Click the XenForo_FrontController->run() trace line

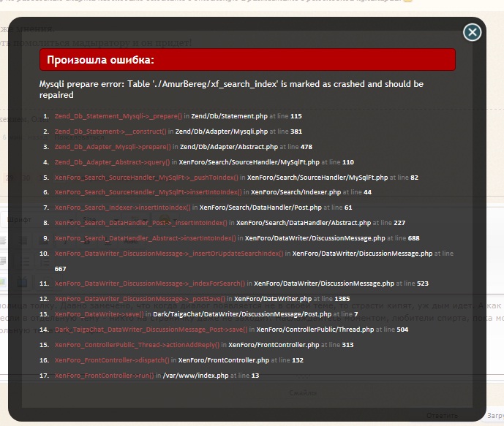point(105,376)
